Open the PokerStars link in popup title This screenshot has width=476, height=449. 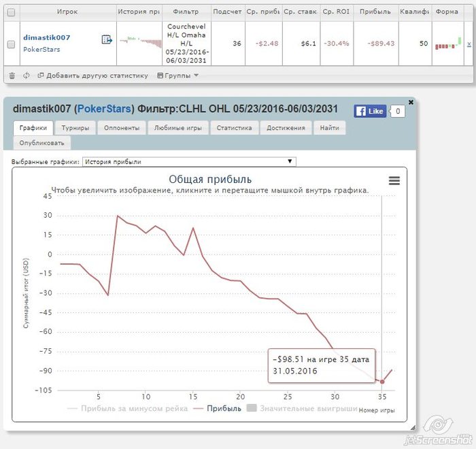coord(104,109)
